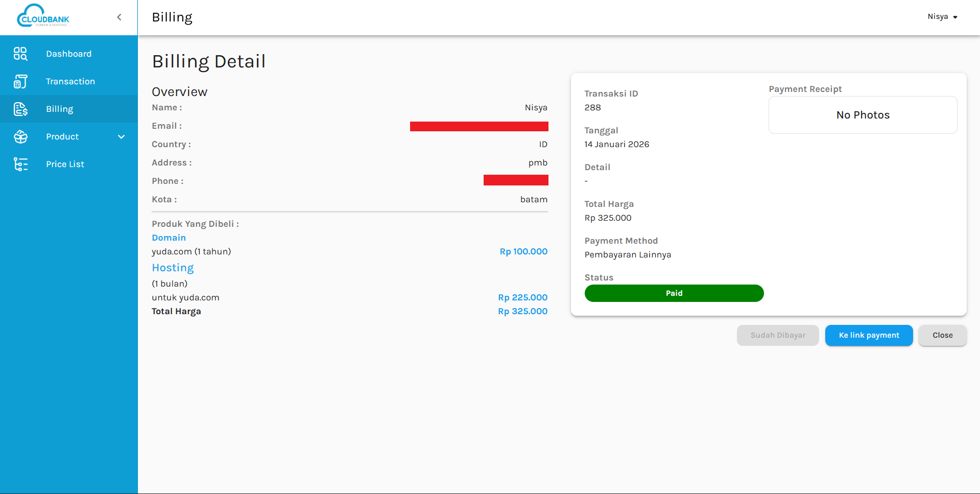
Task: Select Price List in sidebar
Action: (x=65, y=164)
